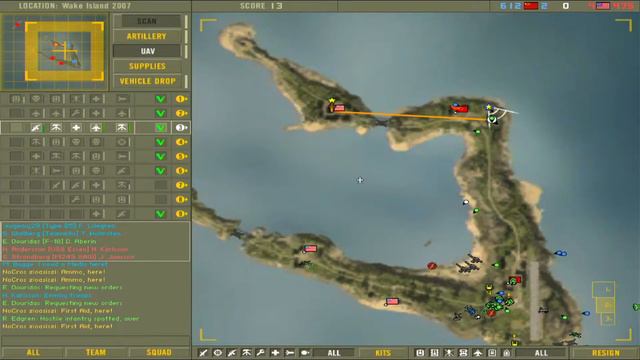Select the assault member icon in squad 3
The height and width of the screenshot is (360, 640).
[x=36, y=128]
